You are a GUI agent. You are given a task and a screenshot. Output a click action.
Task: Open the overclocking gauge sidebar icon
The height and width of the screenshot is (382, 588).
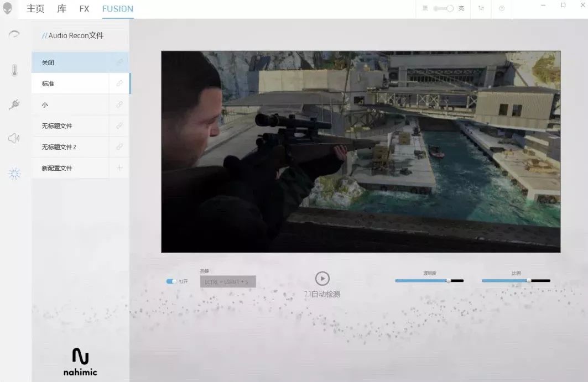14,34
